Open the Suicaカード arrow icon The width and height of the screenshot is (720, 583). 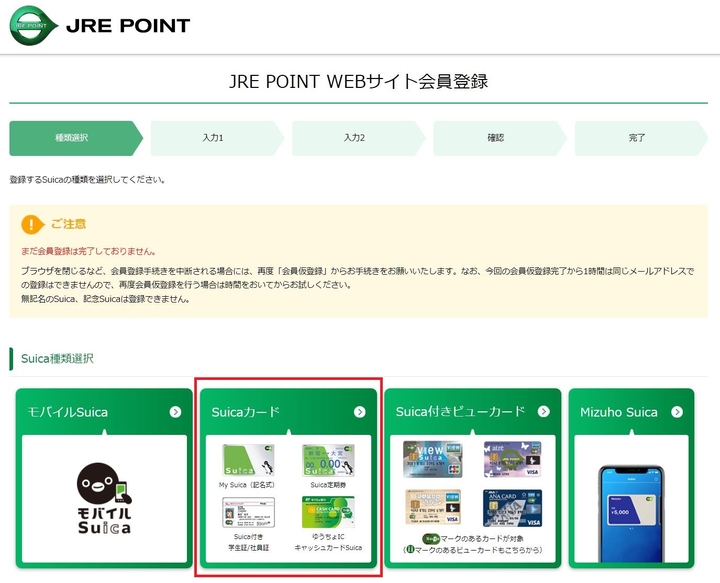pyautogui.click(x=360, y=412)
